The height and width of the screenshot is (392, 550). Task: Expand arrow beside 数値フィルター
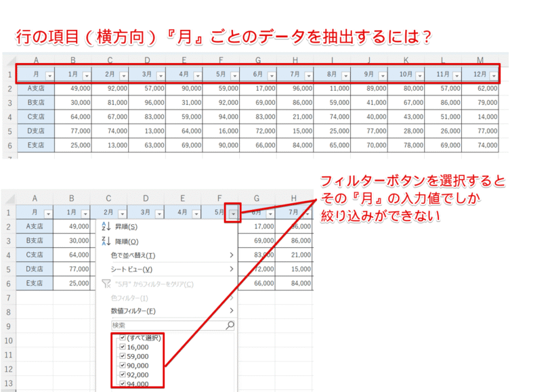232,310
